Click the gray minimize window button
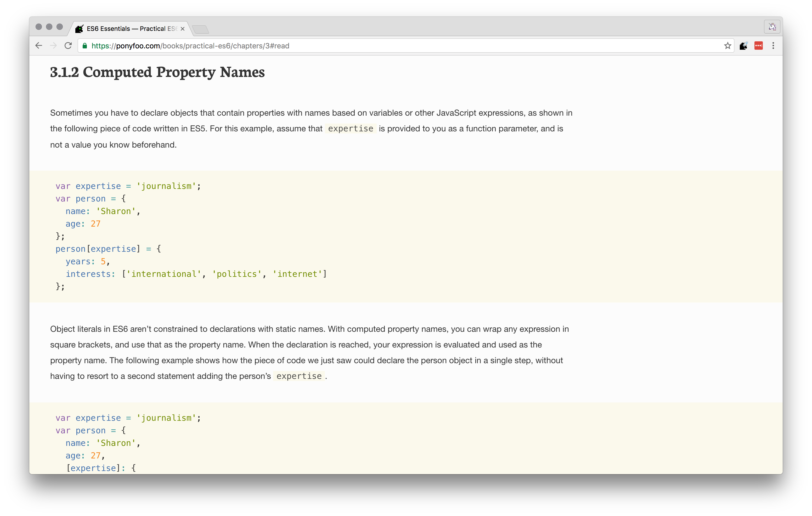This screenshot has height=516, width=812. [x=49, y=27]
